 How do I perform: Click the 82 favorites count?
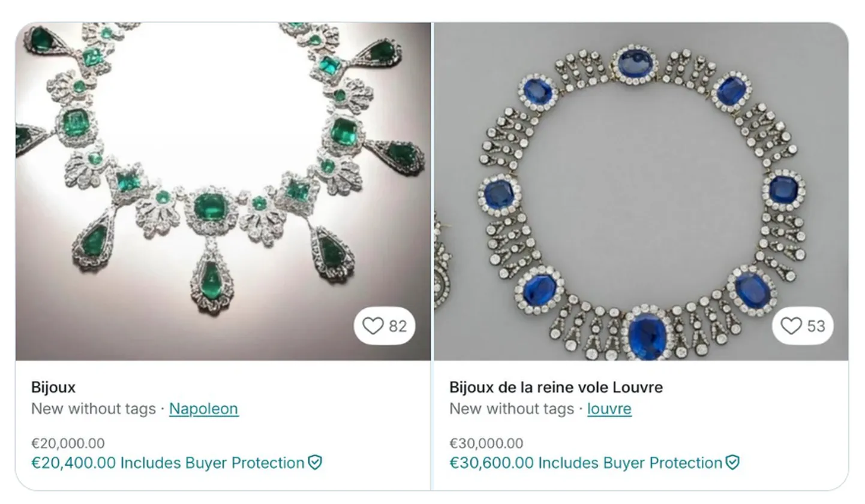(x=397, y=326)
